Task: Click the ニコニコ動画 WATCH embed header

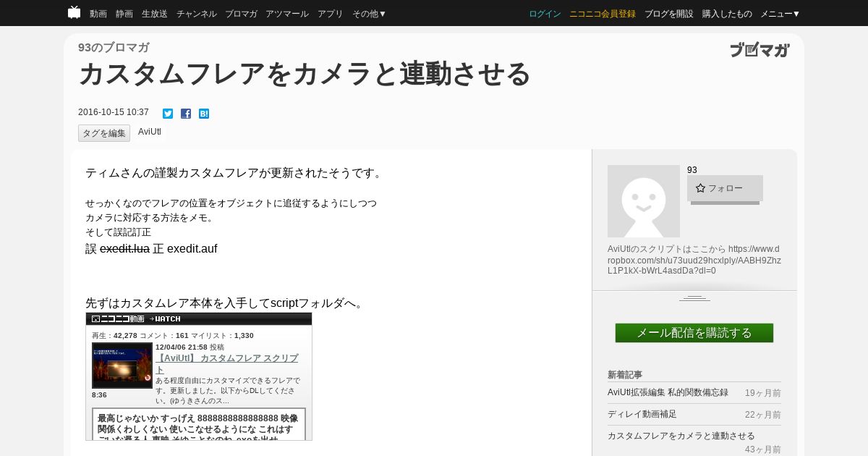Action: coord(199,318)
